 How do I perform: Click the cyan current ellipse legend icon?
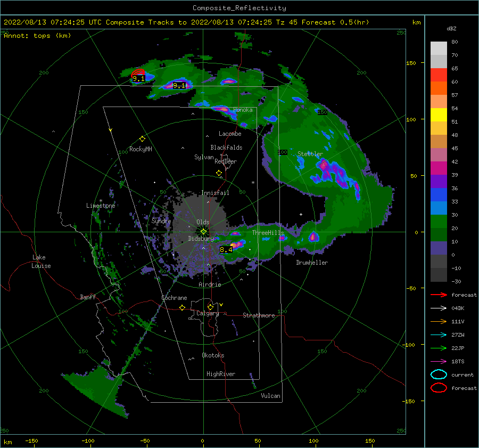(439, 374)
